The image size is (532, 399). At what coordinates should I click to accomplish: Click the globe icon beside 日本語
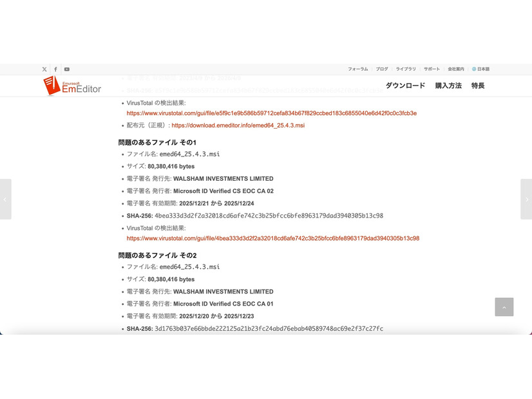click(x=473, y=69)
